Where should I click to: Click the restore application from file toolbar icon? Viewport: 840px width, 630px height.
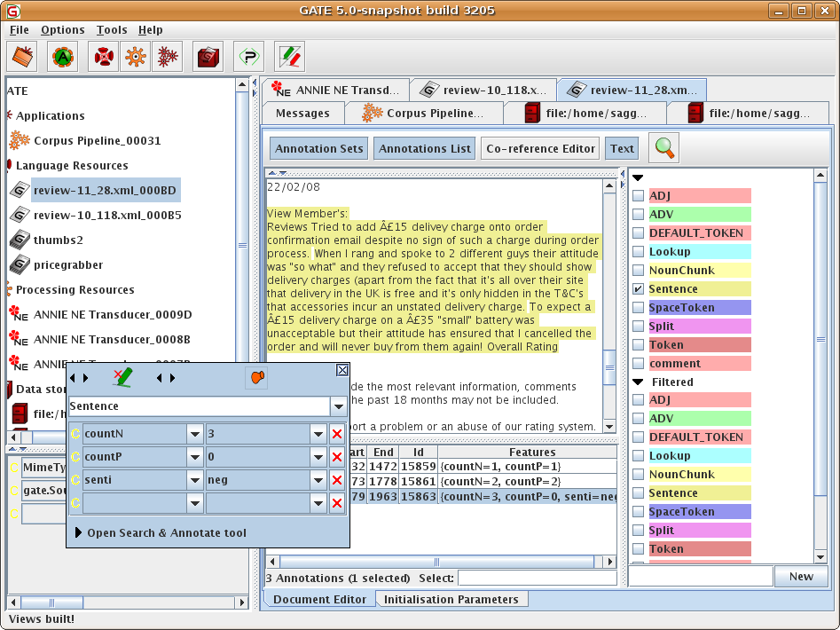tap(22, 56)
